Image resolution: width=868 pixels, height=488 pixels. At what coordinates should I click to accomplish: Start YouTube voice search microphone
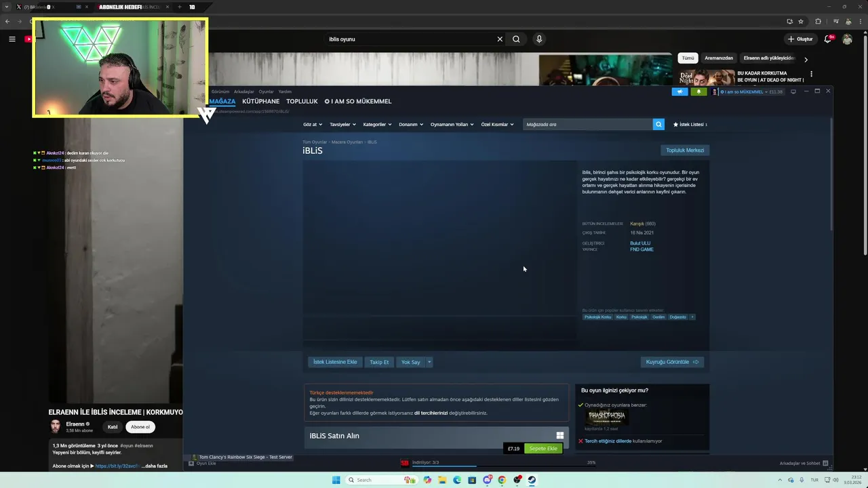click(x=539, y=39)
